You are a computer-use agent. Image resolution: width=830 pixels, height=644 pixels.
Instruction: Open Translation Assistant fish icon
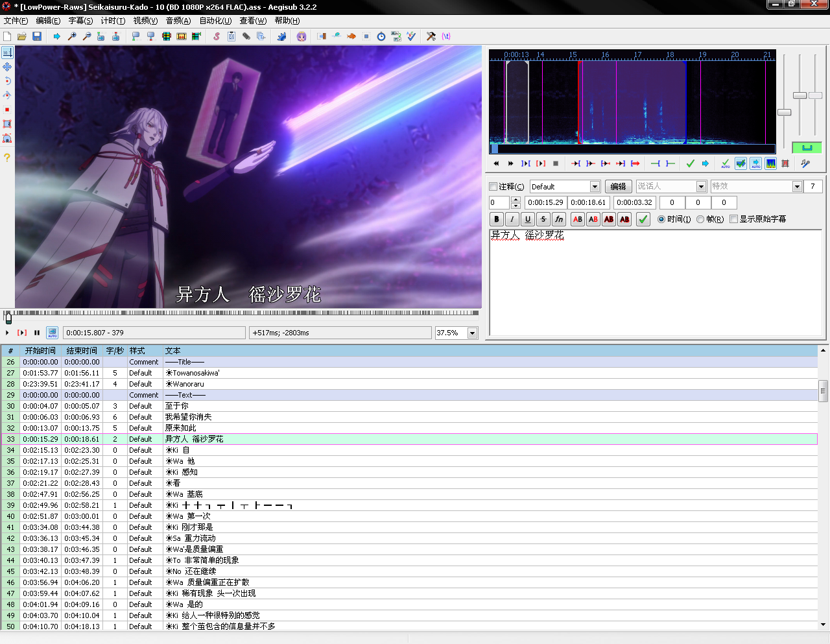coord(351,36)
